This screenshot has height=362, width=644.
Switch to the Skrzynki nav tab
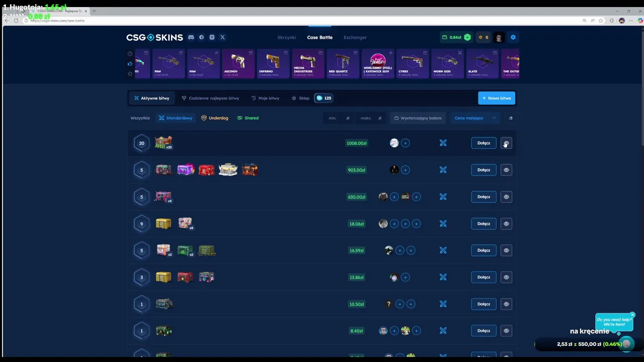coord(287,37)
